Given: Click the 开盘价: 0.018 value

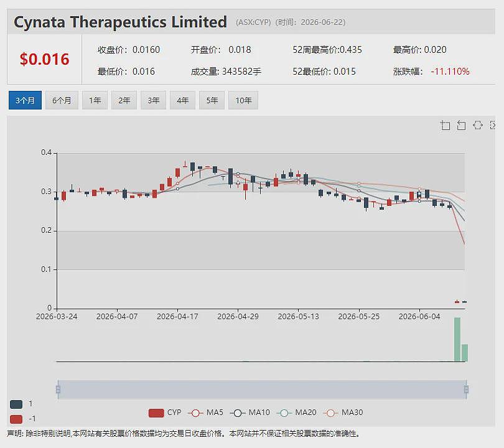Looking at the screenshot, I should click(221, 50).
